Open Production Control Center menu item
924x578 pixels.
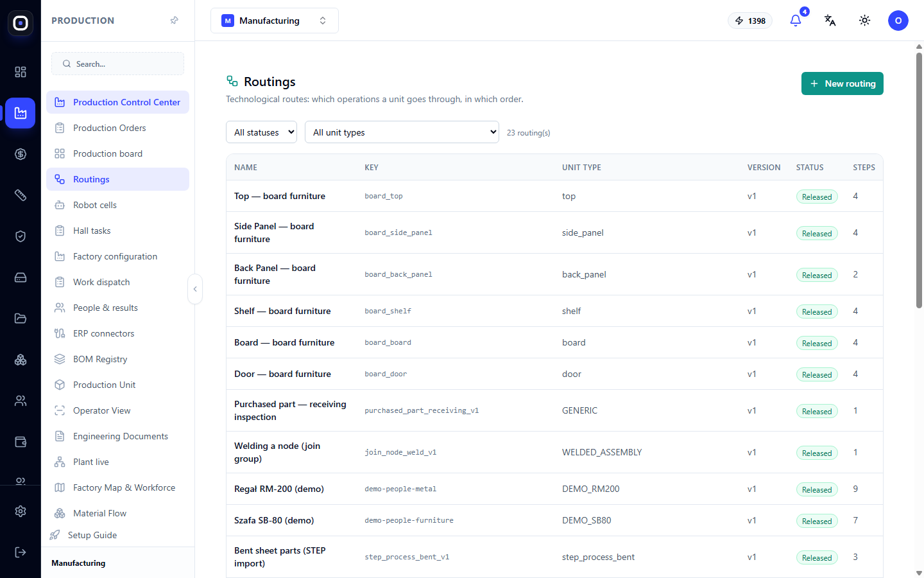pos(117,102)
